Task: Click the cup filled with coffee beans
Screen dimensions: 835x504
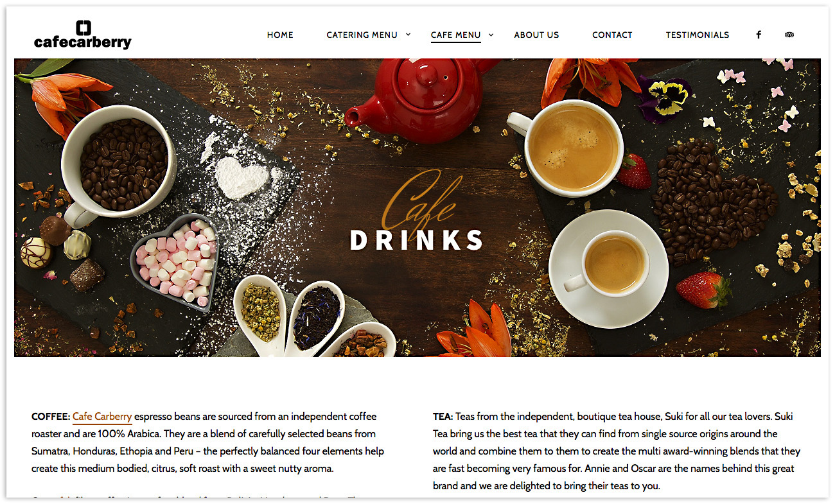Action: [x=118, y=164]
